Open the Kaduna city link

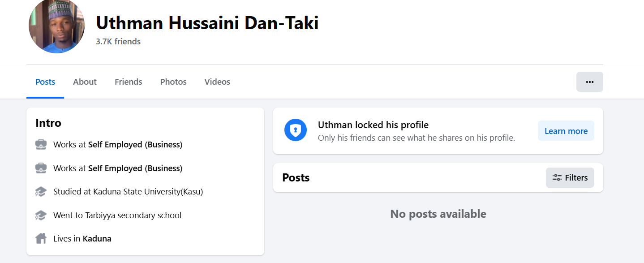click(97, 239)
